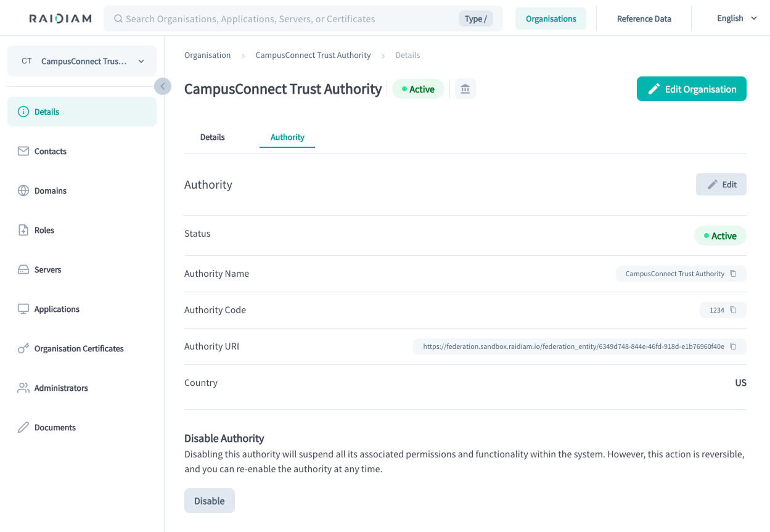Viewport: 770px width, 532px height.
Task: Disable the authority
Action: coord(209,501)
